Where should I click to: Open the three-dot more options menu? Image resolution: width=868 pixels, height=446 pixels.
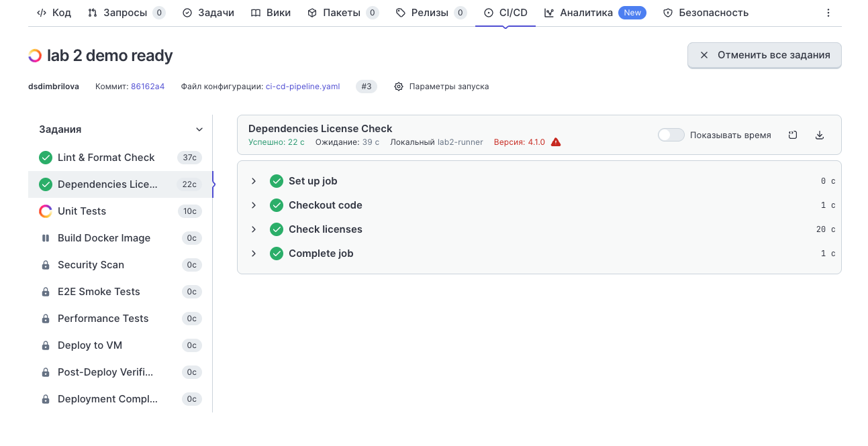828,13
